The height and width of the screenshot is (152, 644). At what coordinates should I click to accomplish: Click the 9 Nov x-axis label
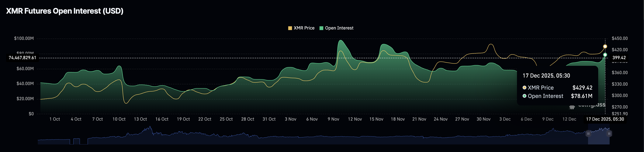[x=333, y=119]
